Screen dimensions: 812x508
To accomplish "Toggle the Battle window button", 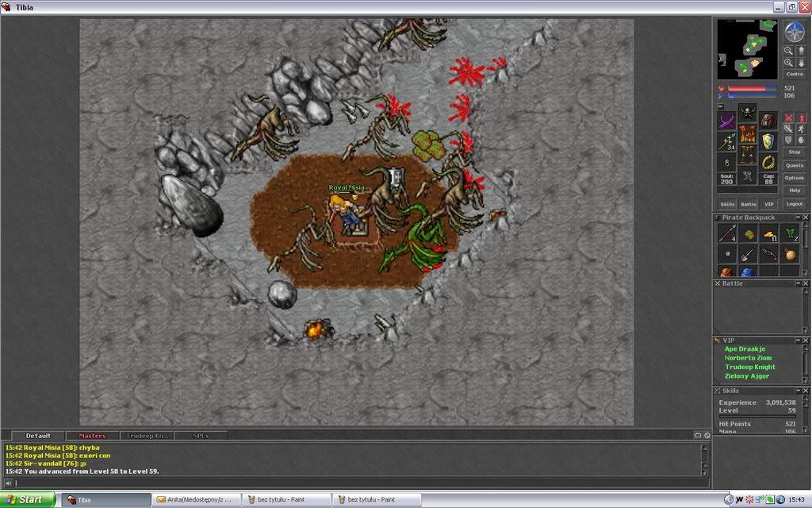I will click(749, 204).
